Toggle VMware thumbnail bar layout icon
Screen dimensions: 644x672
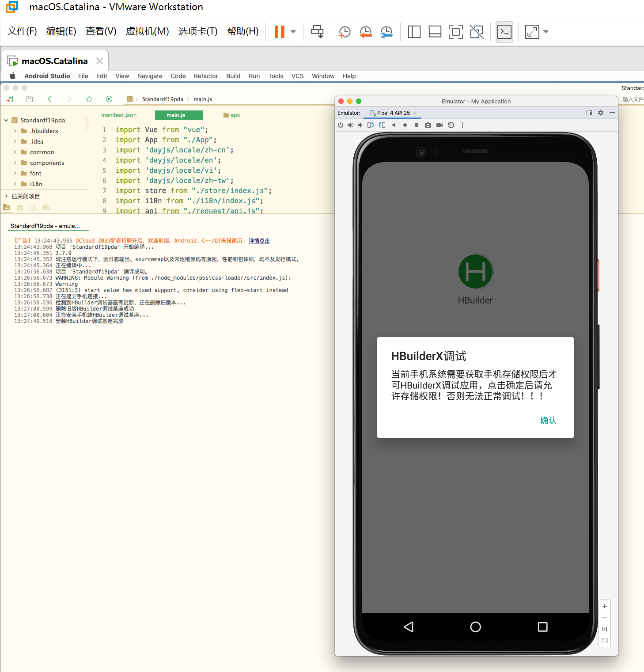pyautogui.click(x=435, y=31)
